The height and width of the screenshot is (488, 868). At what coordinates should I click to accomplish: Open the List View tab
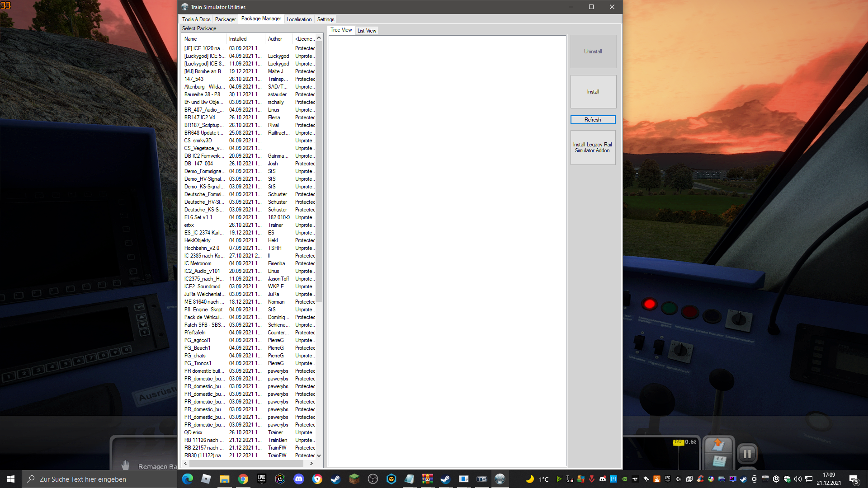click(367, 31)
